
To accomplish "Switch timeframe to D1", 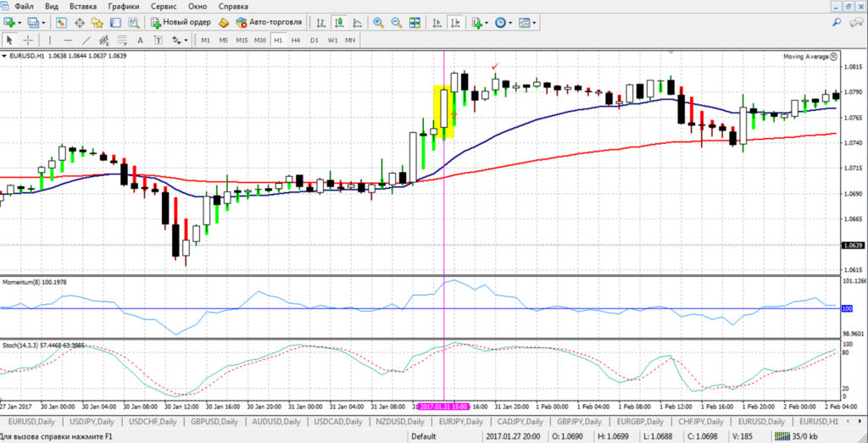I will tap(314, 41).
